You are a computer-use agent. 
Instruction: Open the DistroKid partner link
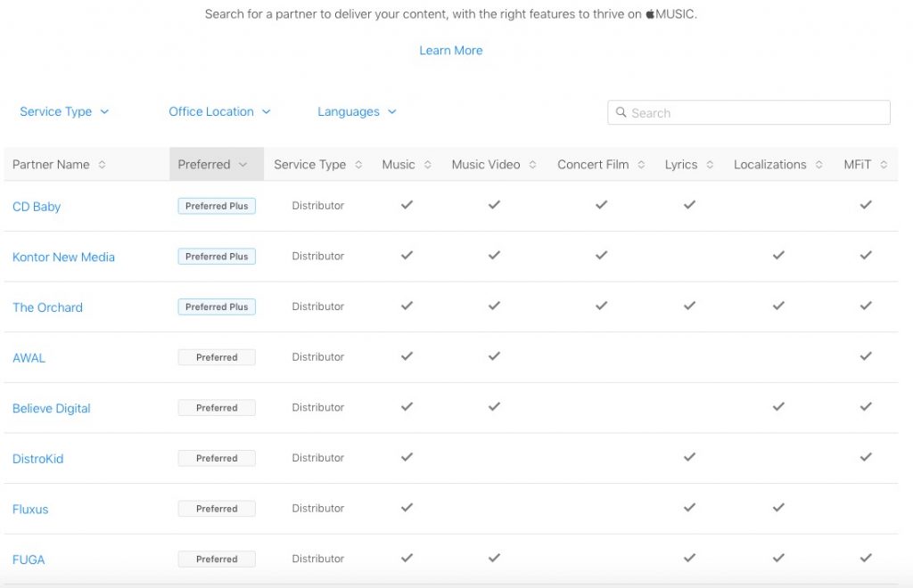point(37,459)
